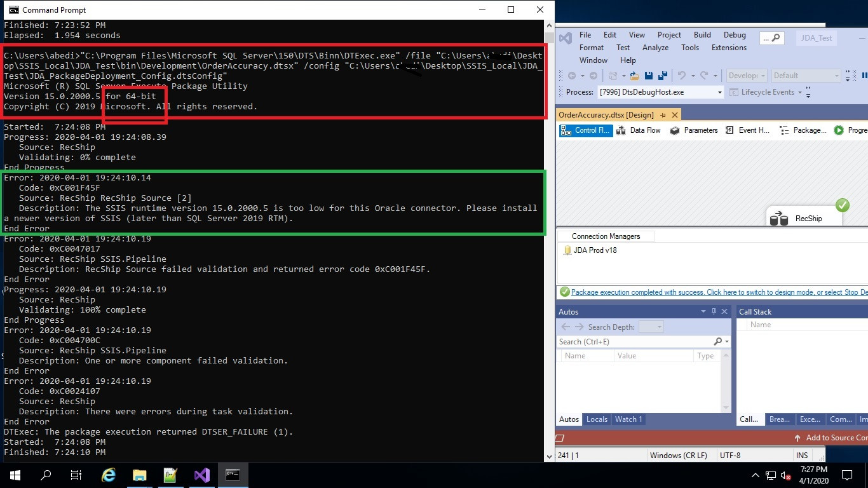Pin the Autos panel
Image resolution: width=868 pixels, height=488 pixels.
tap(714, 311)
